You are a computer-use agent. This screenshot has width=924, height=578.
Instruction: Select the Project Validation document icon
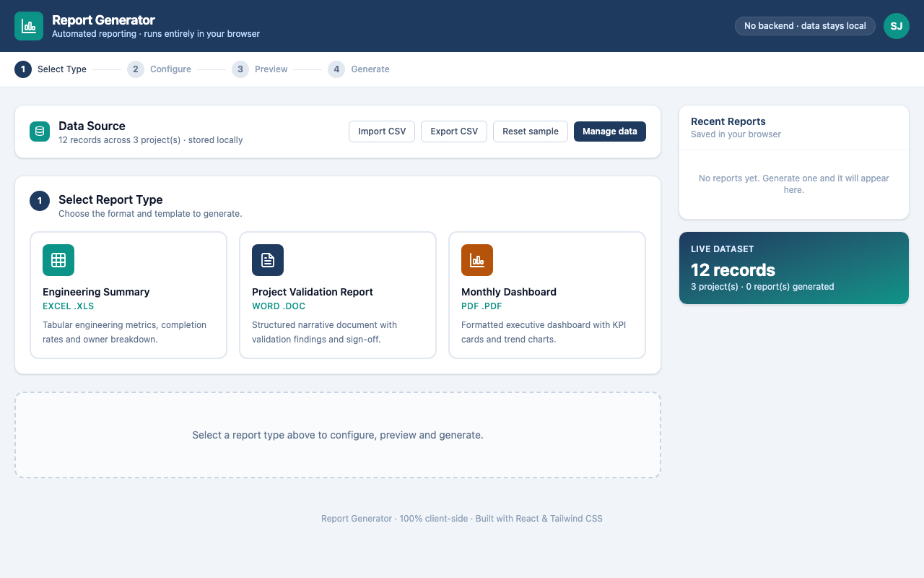pos(268,260)
